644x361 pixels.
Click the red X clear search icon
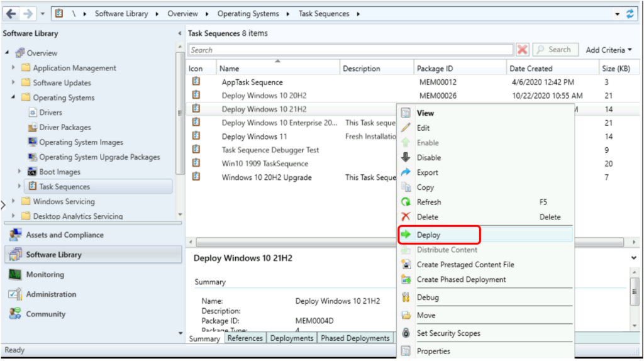pyautogui.click(x=523, y=50)
